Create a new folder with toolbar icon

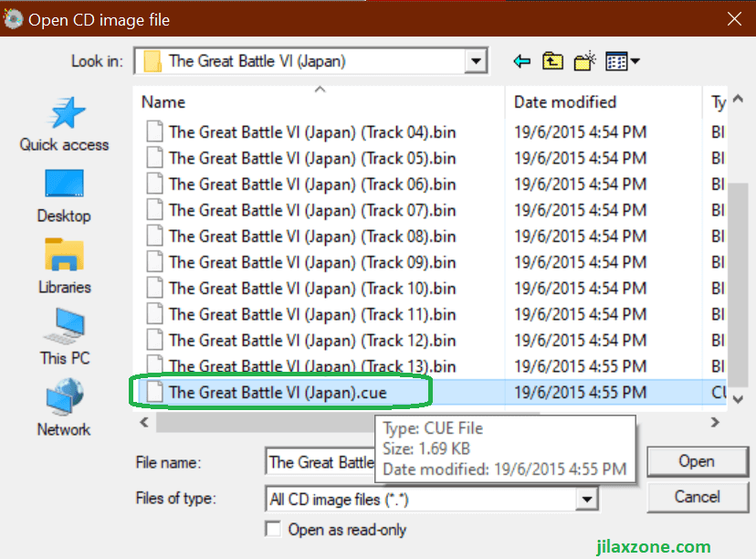(x=585, y=61)
